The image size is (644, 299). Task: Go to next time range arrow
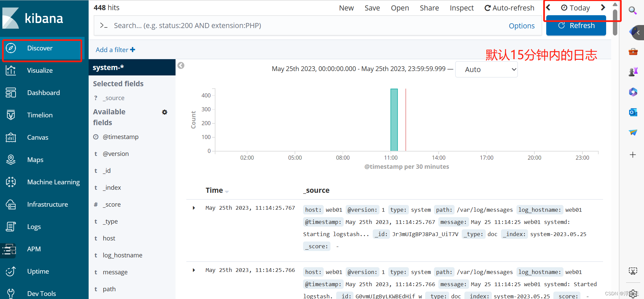click(x=603, y=7)
